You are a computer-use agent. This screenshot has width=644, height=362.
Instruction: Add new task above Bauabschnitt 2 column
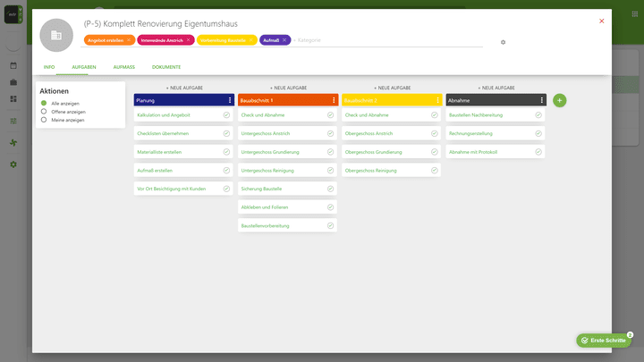(x=393, y=88)
